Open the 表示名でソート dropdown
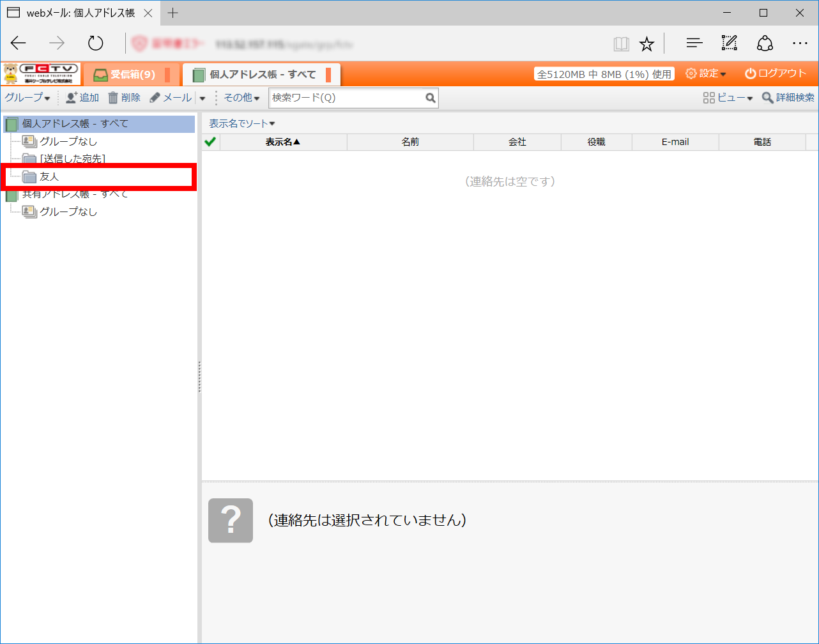Image resolution: width=819 pixels, height=644 pixels. (x=242, y=124)
